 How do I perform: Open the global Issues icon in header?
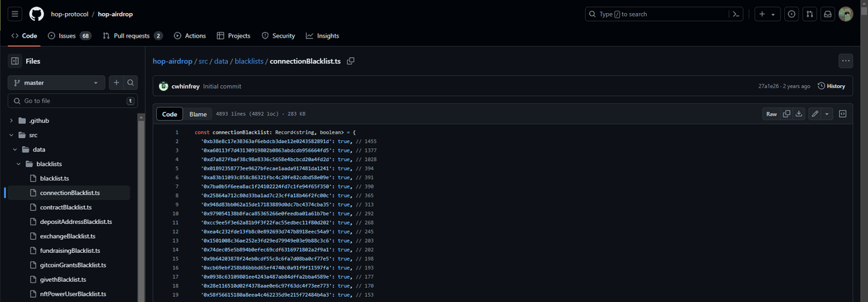[792, 14]
